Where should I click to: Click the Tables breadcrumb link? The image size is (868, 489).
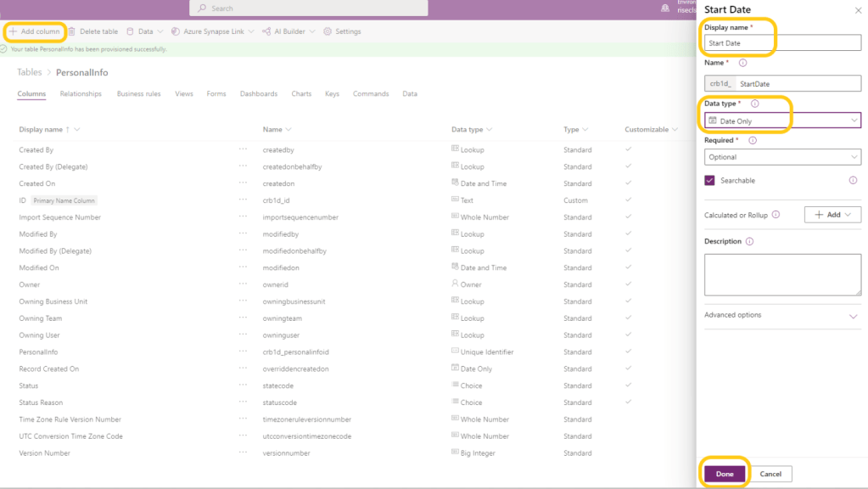coord(30,73)
